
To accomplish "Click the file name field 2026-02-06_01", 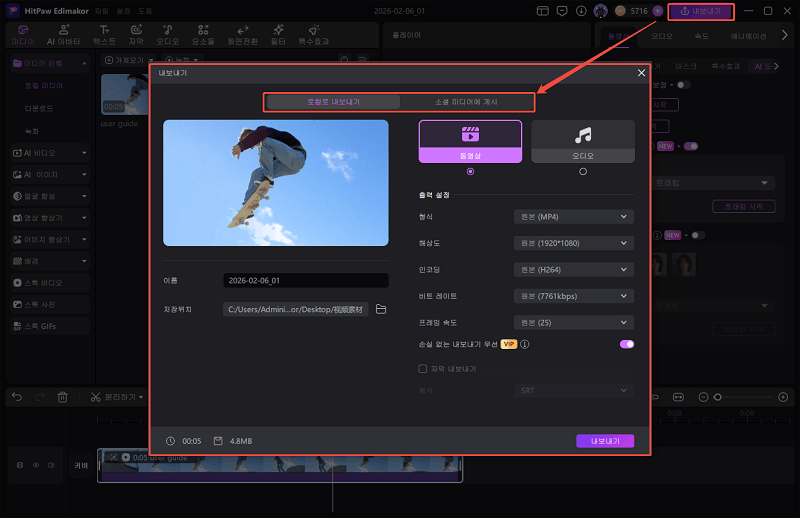I will [305, 281].
